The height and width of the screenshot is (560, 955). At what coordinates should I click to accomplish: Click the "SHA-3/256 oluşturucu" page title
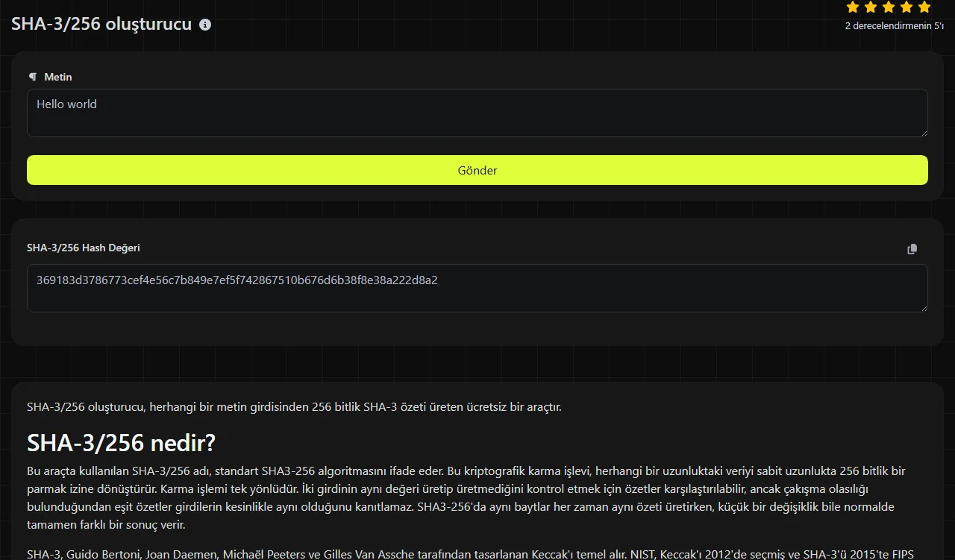click(101, 24)
